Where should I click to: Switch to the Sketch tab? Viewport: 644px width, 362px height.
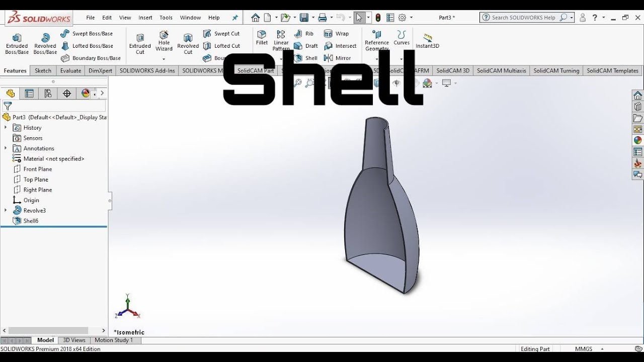[43, 71]
